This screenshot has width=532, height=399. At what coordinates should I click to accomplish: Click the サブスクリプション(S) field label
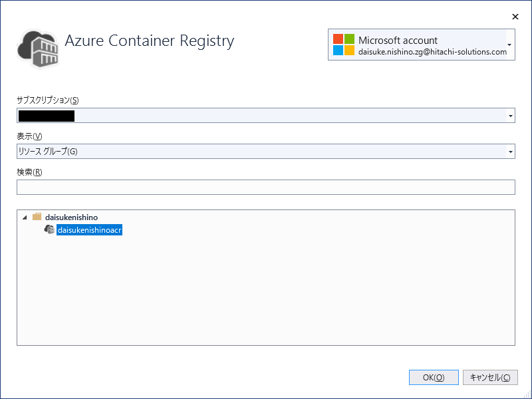pos(48,100)
